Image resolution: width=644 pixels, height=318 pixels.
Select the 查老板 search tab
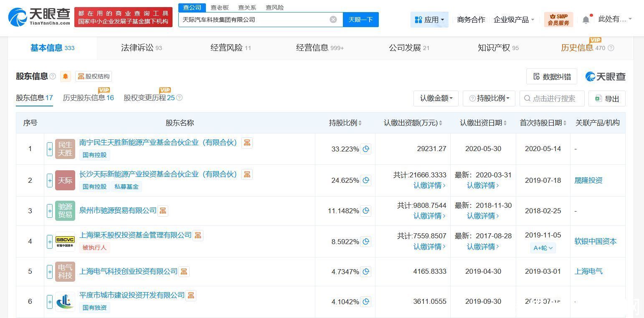(220, 8)
